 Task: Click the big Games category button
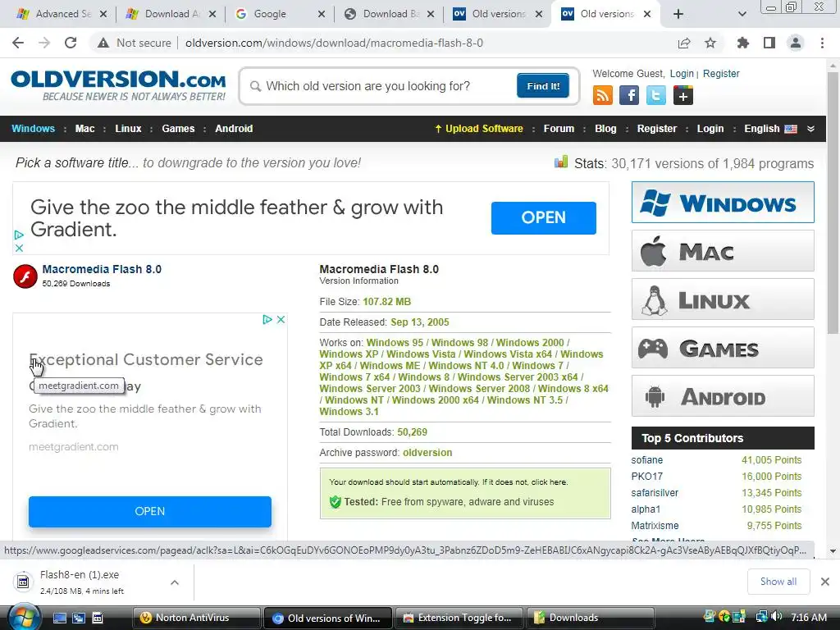tap(723, 348)
